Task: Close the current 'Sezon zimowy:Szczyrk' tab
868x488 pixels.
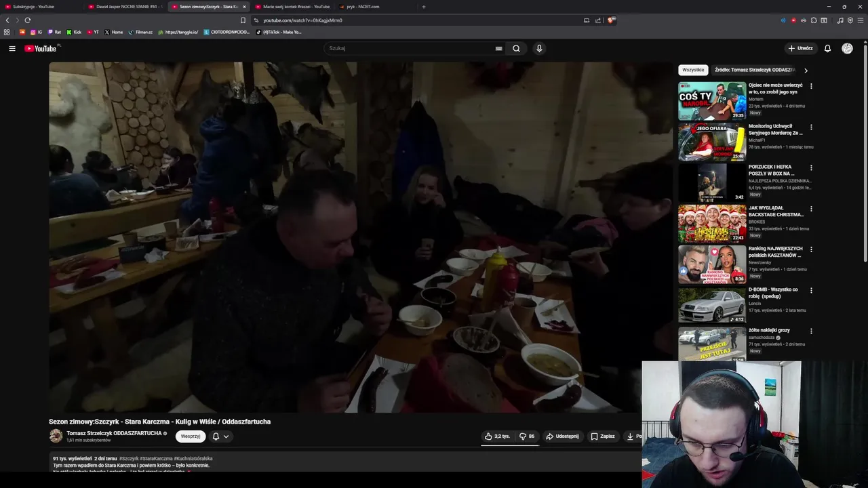Action: point(244,7)
